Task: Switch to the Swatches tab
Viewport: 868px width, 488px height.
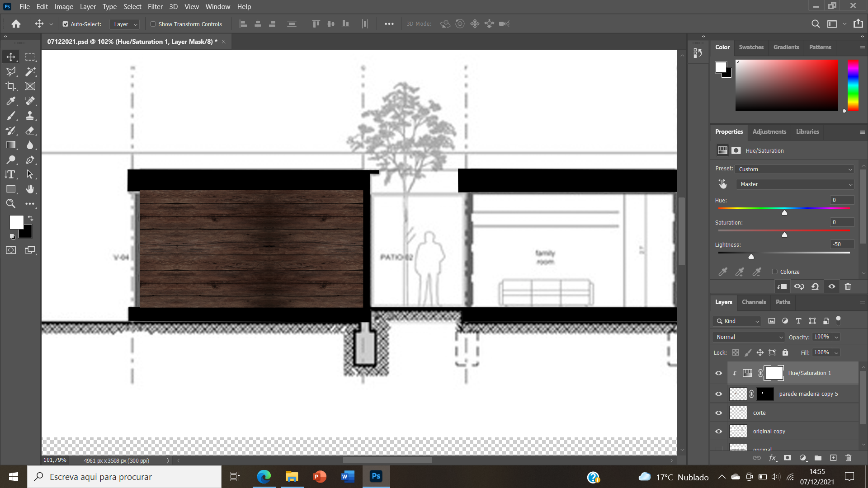Action: 751,47
